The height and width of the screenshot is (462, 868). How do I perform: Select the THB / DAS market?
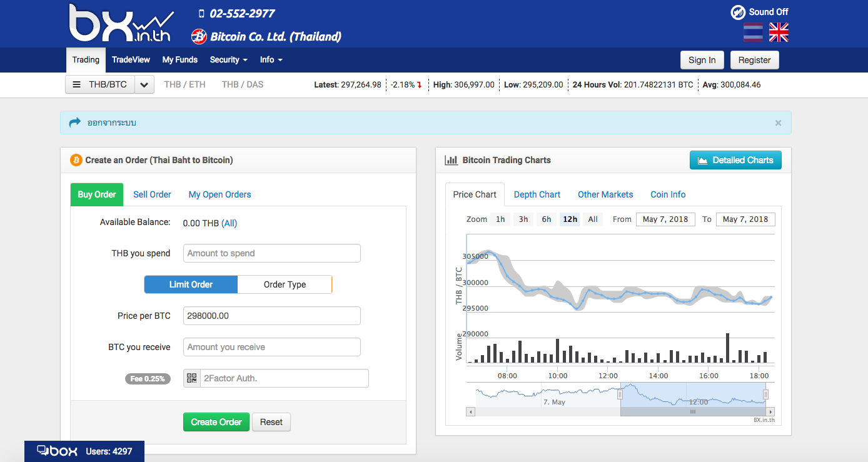243,84
